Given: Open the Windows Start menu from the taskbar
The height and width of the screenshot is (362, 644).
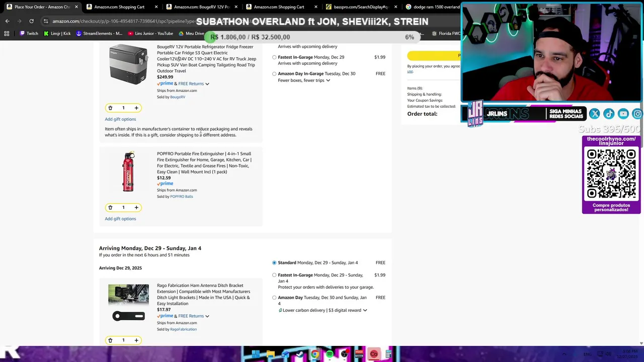Looking at the screenshot, I should [x=256, y=354].
